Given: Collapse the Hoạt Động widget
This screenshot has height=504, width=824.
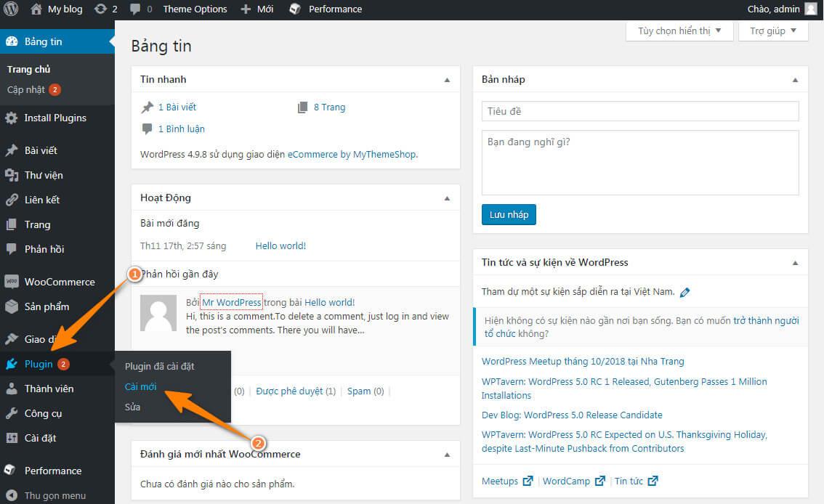Looking at the screenshot, I should 447,198.
